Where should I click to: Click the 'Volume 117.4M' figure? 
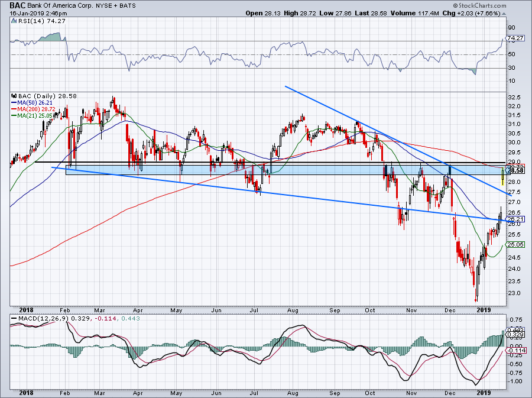pos(415,13)
